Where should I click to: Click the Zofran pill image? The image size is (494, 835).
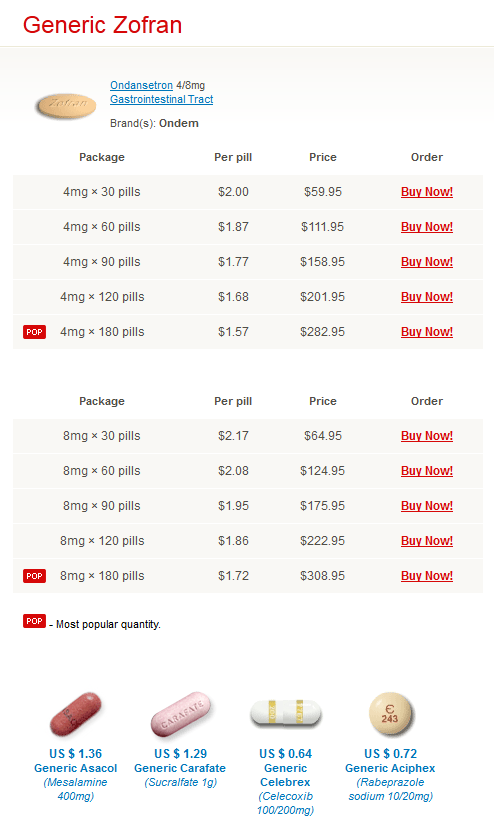click(66, 105)
